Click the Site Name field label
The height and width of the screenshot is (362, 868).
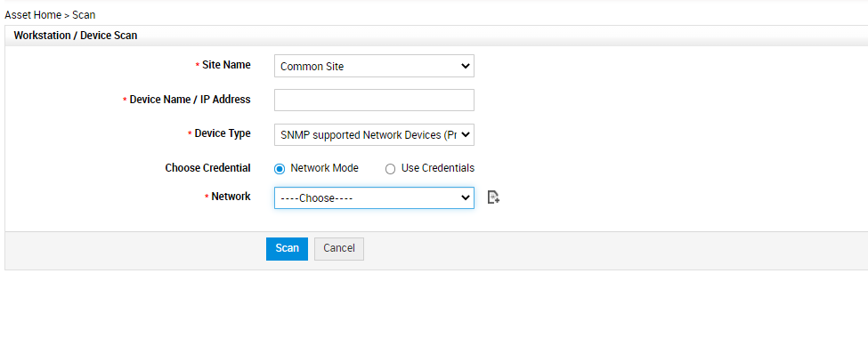(226, 65)
